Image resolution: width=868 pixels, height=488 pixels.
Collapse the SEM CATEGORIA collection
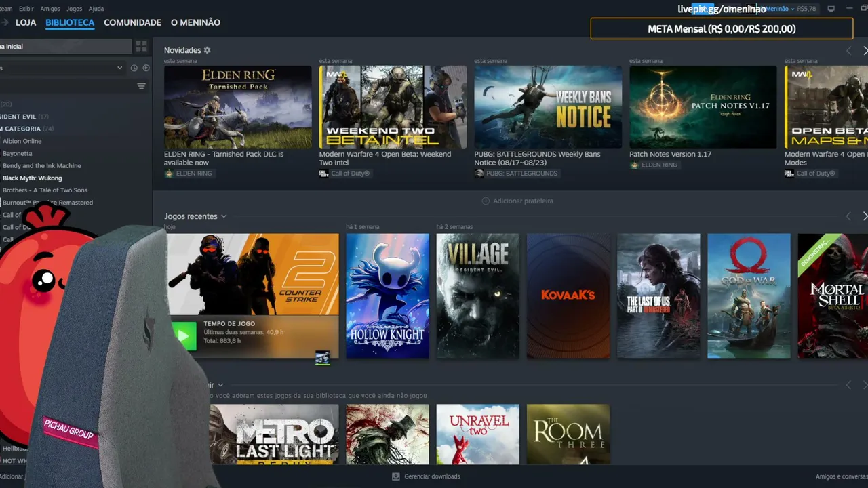[x=27, y=129]
